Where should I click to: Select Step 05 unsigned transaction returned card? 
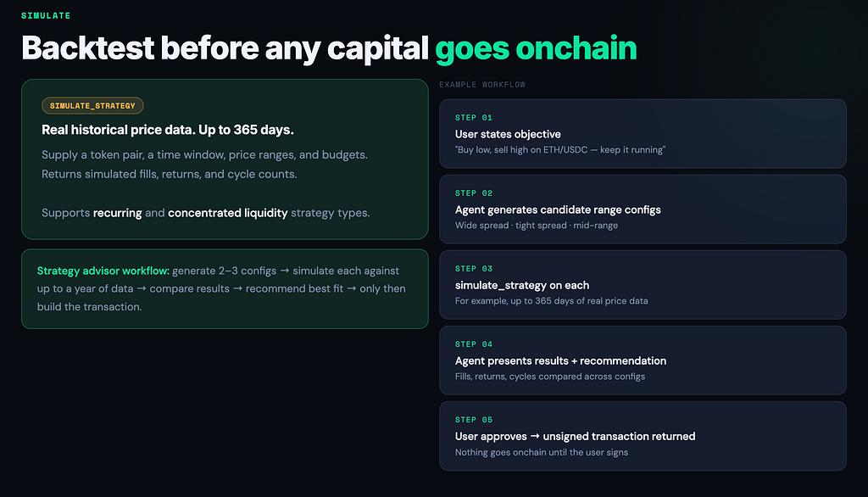pos(643,436)
